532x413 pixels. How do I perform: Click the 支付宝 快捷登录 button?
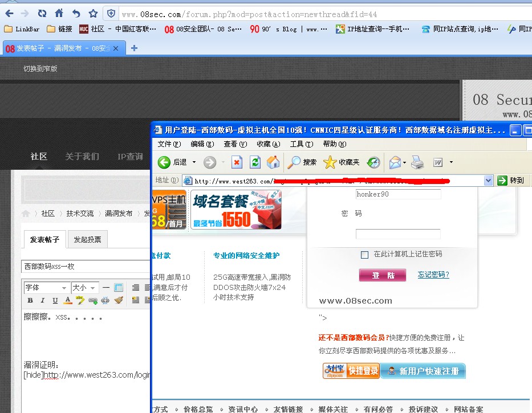pos(351,371)
